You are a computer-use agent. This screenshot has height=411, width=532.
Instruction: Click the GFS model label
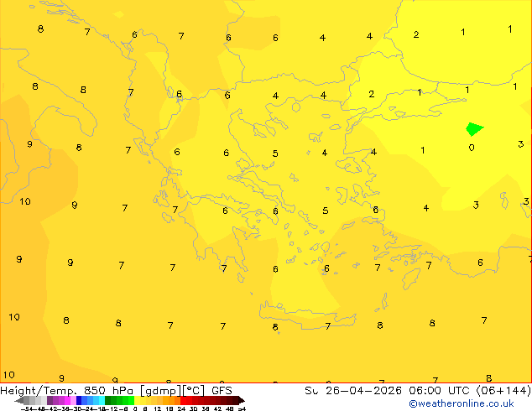222,390
